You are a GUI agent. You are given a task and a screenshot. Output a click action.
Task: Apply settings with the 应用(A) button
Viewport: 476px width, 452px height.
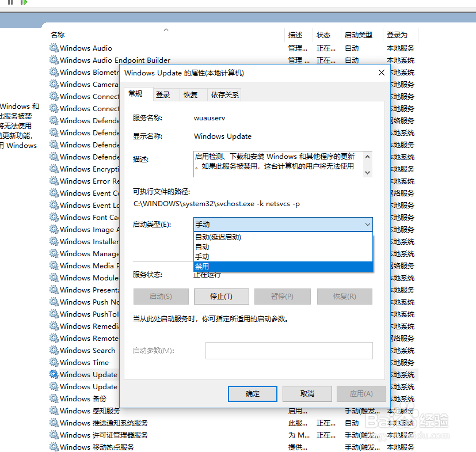[x=361, y=394]
